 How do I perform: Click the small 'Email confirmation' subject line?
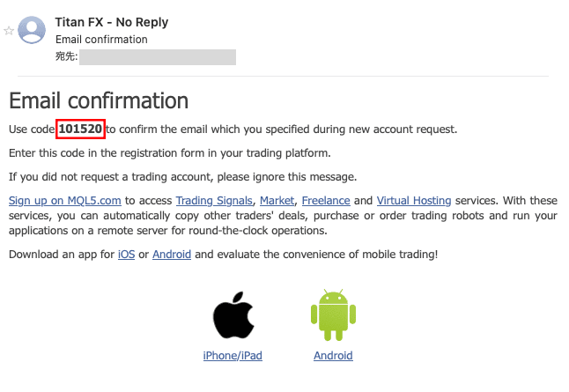101,40
